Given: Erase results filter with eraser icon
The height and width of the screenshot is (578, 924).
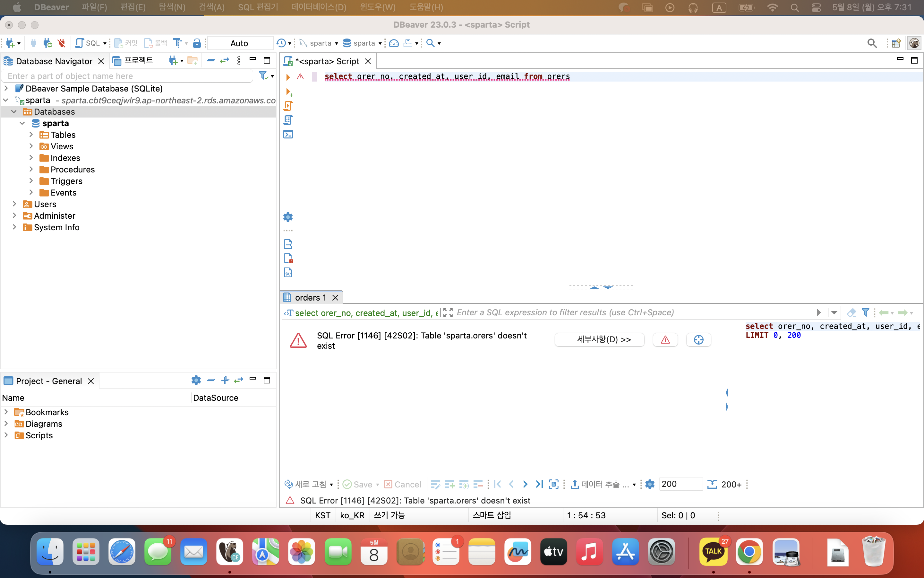Looking at the screenshot, I should click(x=851, y=313).
